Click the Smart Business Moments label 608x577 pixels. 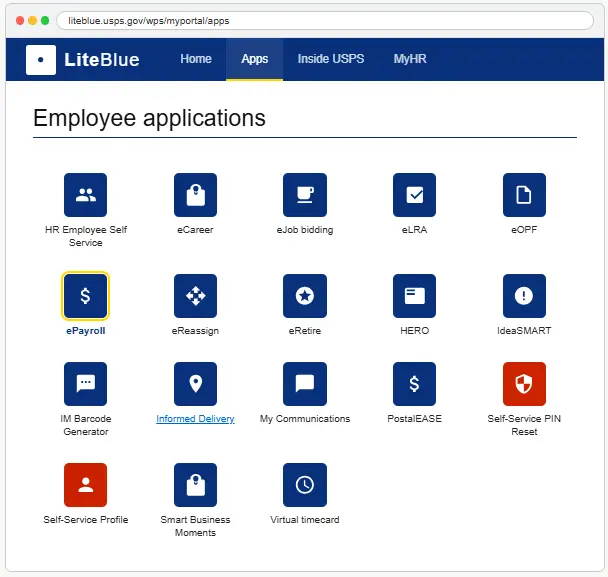(x=195, y=526)
